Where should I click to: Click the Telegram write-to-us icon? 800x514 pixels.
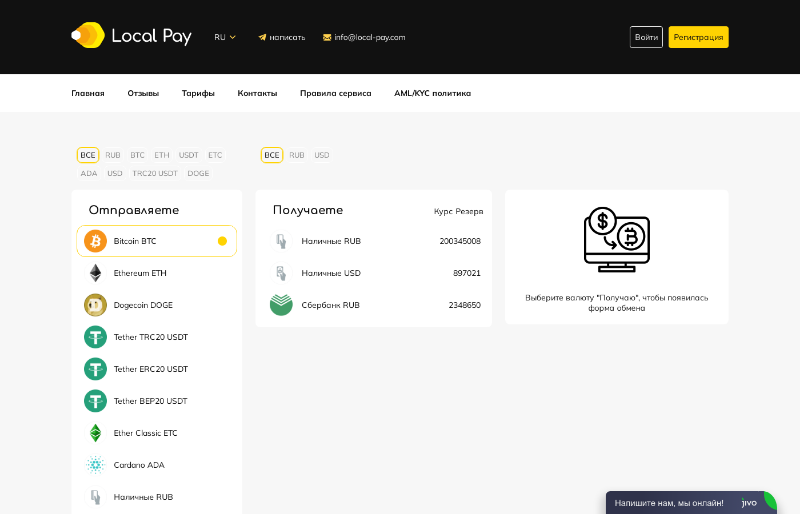tap(262, 37)
